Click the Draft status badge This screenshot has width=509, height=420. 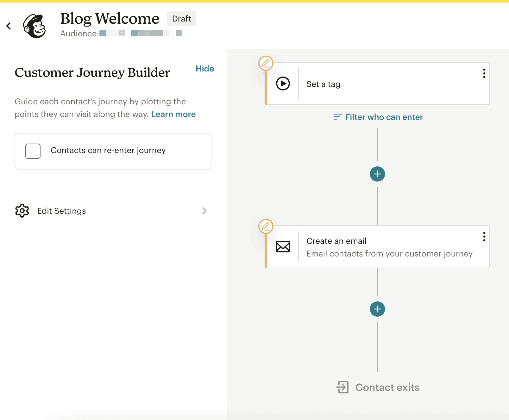[x=182, y=18]
